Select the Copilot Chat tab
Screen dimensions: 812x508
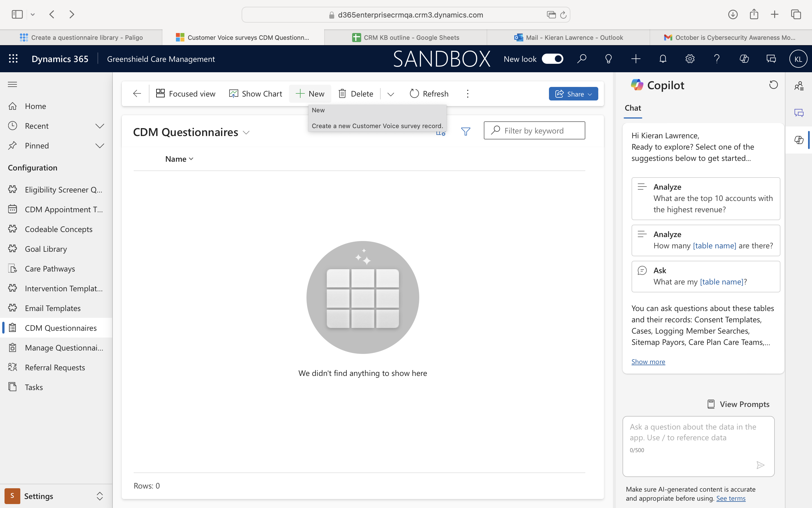[x=633, y=108]
